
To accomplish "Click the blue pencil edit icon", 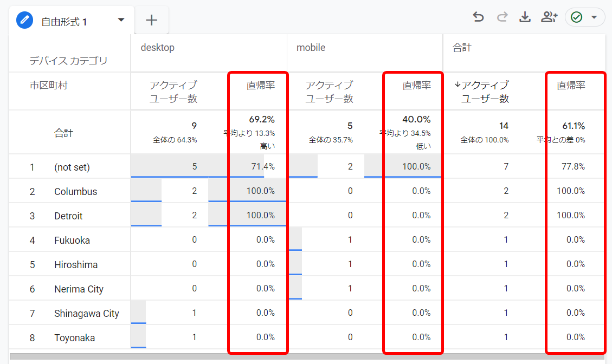I will pos(24,21).
